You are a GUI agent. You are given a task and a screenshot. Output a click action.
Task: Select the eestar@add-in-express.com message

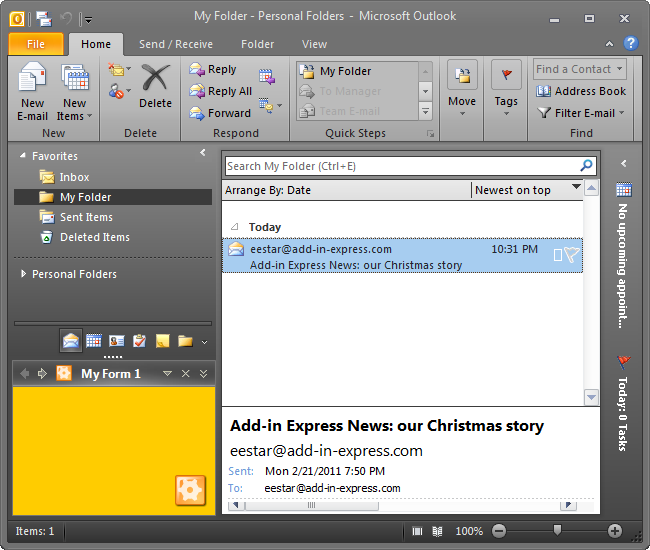402,256
